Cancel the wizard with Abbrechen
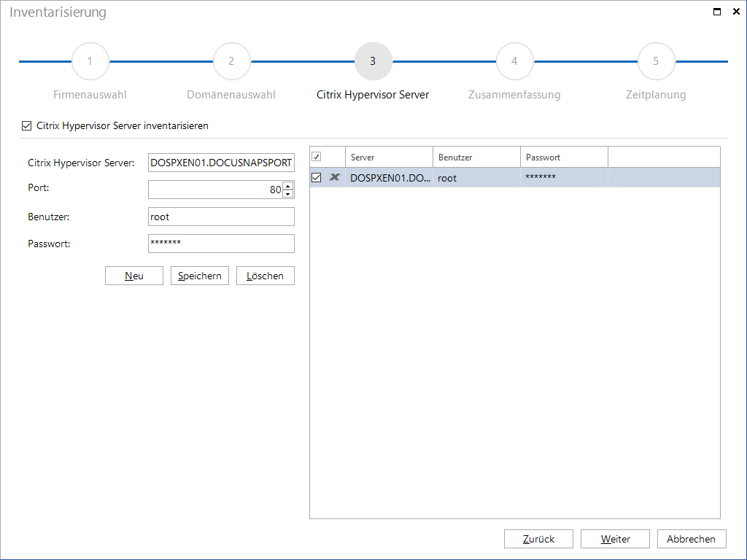Screen dimensions: 747x560 pyautogui.click(x=692, y=539)
